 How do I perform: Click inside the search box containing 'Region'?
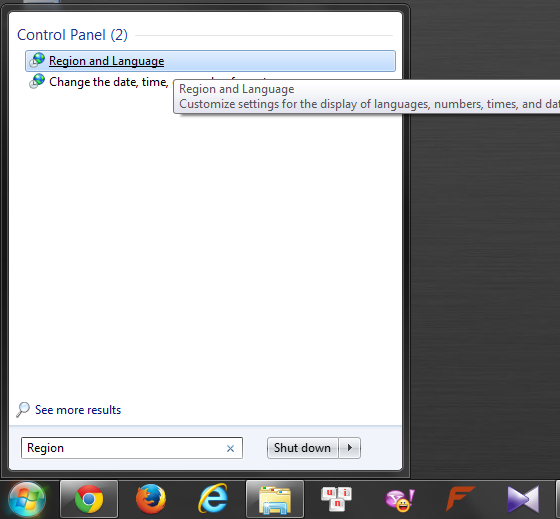[x=123, y=448]
